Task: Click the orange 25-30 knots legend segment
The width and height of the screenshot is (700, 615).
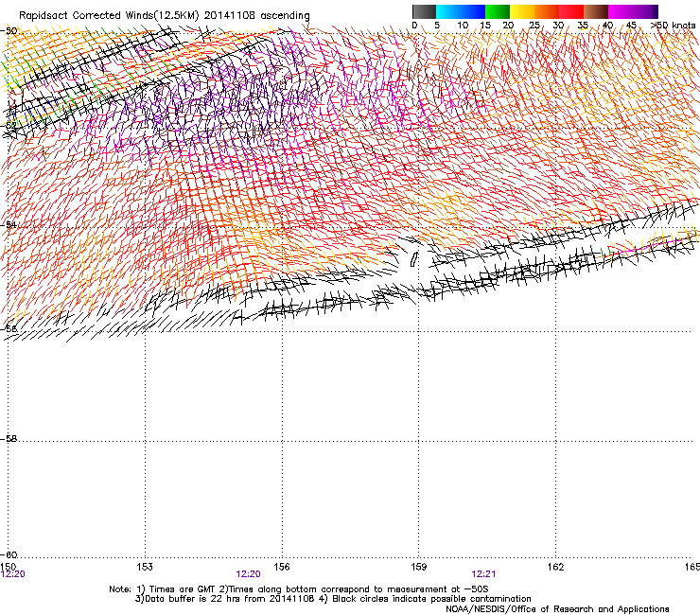Action: pos(547,11)
